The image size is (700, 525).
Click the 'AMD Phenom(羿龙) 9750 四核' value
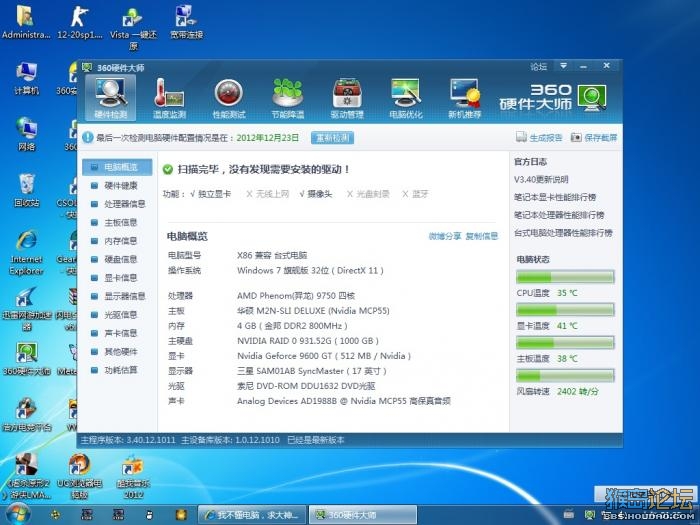[296, 296]
